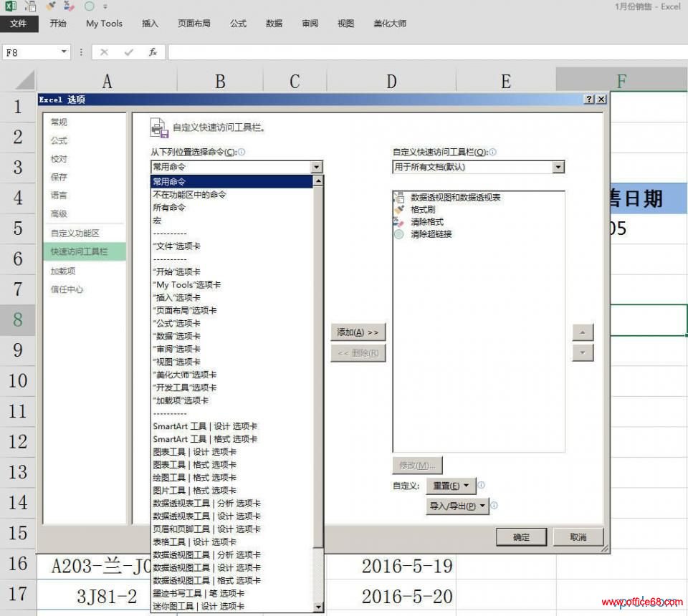This screenshot has width=688, height=616.
Task: Click the Clear Formats icon in Quick Access Toolbar
Action: [x=396, y=222]
